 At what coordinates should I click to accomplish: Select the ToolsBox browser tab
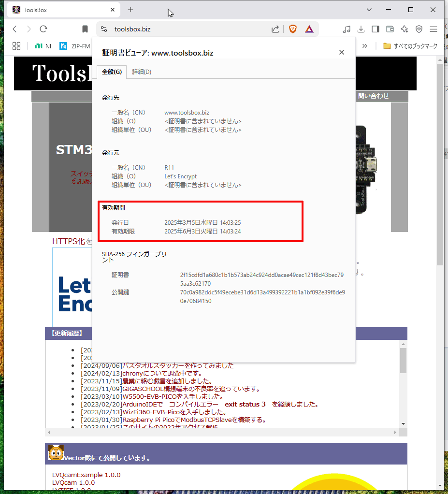(63, 10)
